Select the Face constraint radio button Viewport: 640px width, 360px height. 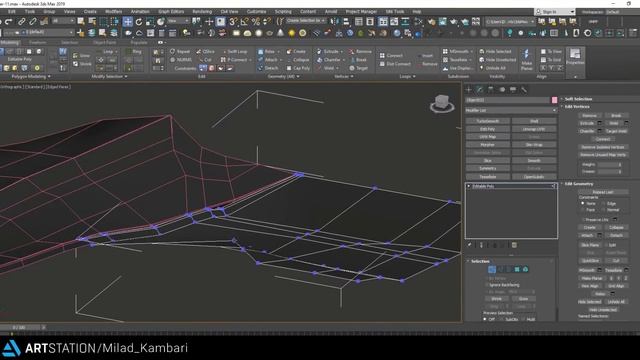(x=583, y=210)
